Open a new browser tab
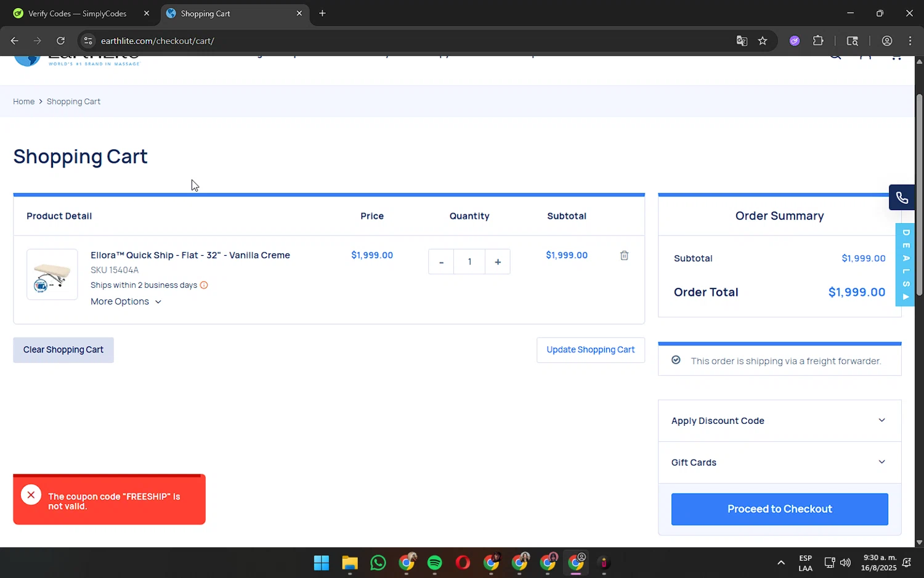 click(322, 13)
